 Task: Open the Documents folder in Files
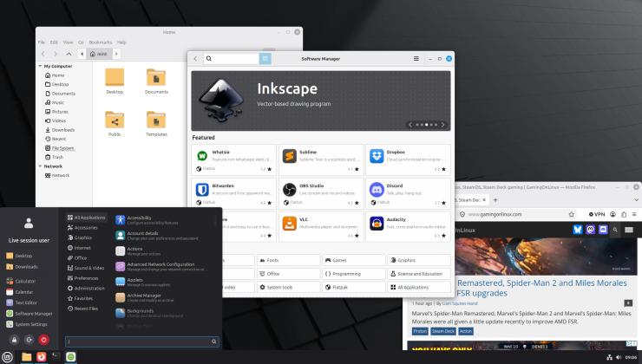point(156,81)
